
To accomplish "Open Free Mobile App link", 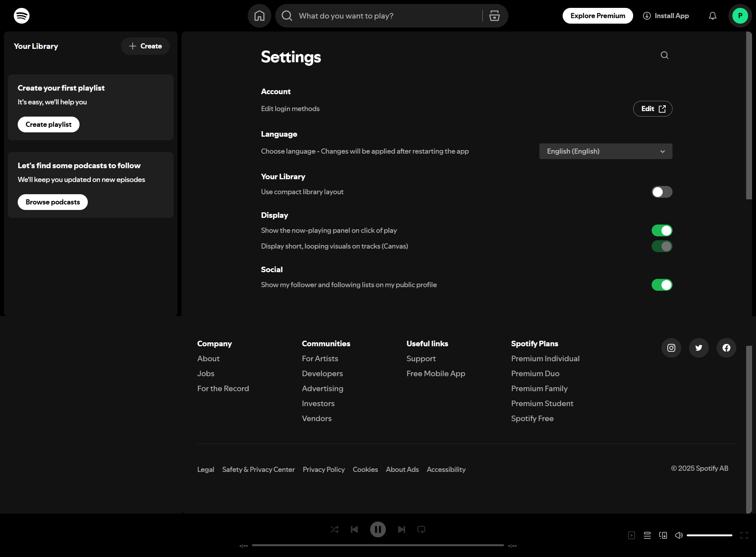I will (435, 373).
